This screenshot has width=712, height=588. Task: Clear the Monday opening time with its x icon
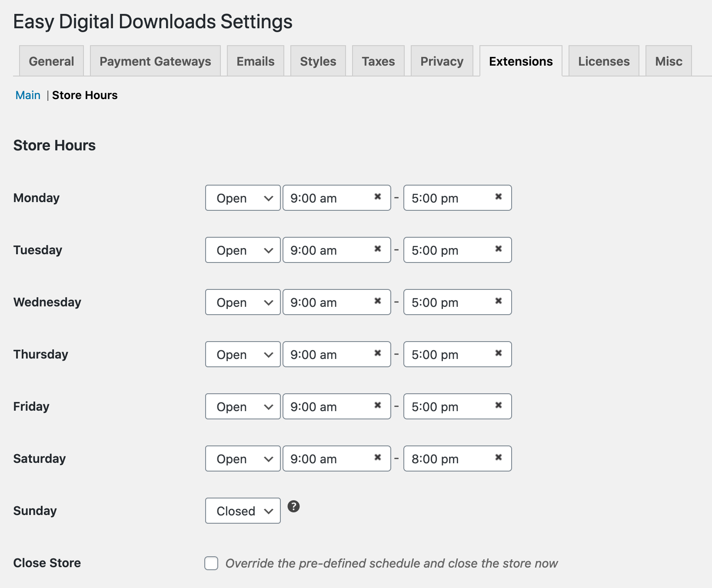377,197
